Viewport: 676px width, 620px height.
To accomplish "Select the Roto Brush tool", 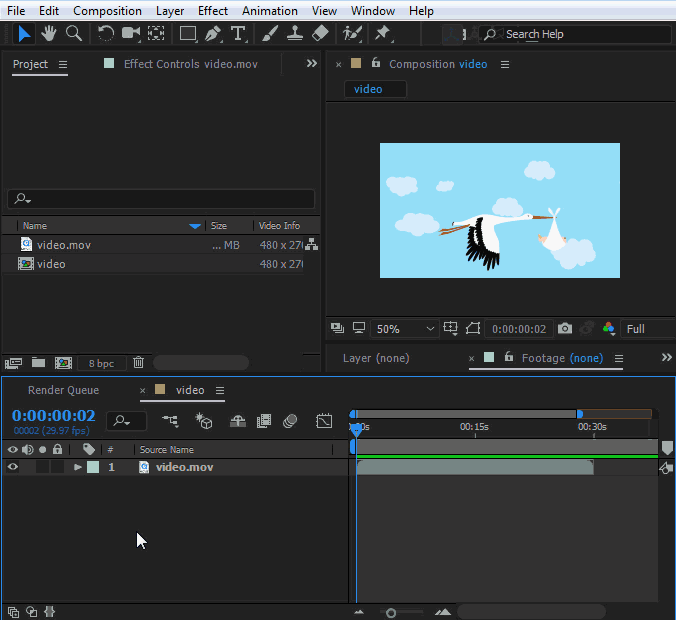I will pos(352,33).
